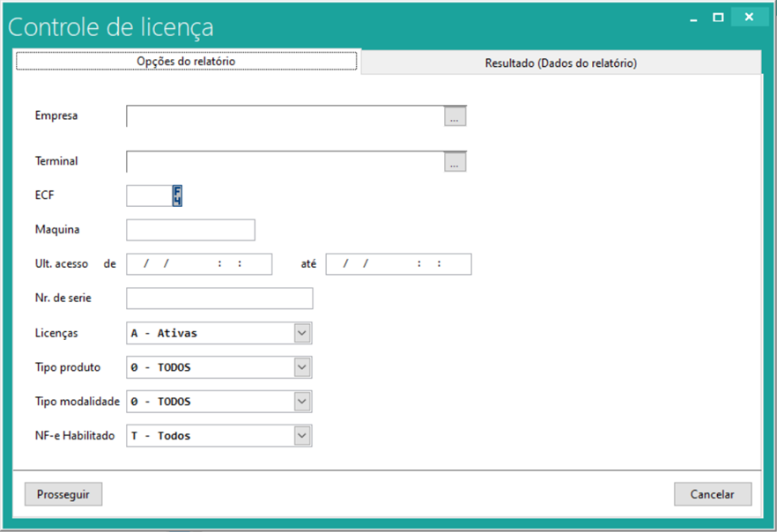Click the Ult. acesso 'até' date field

click(398, 264)
